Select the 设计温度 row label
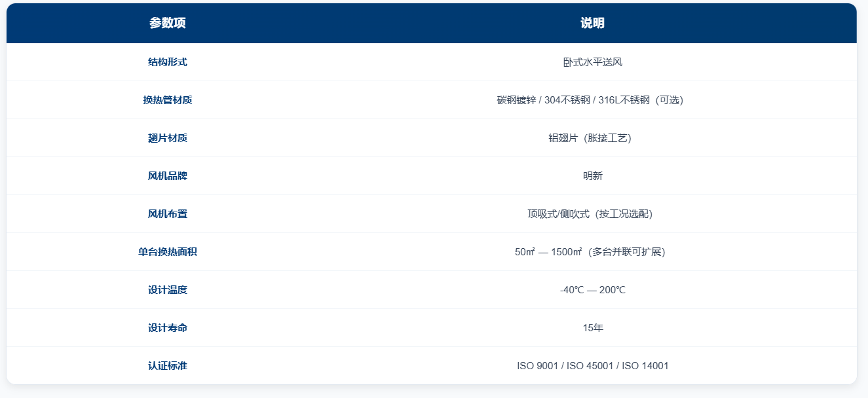 (x=168, y=290)
